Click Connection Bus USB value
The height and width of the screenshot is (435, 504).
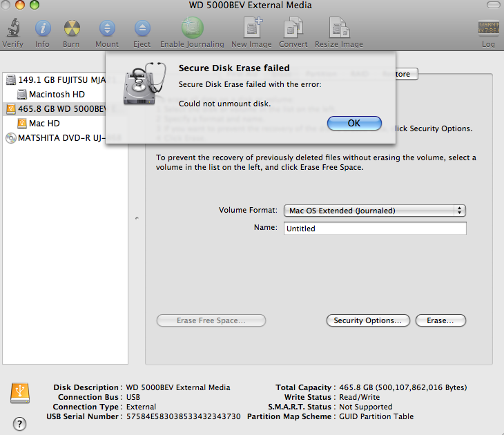(133, 397)
